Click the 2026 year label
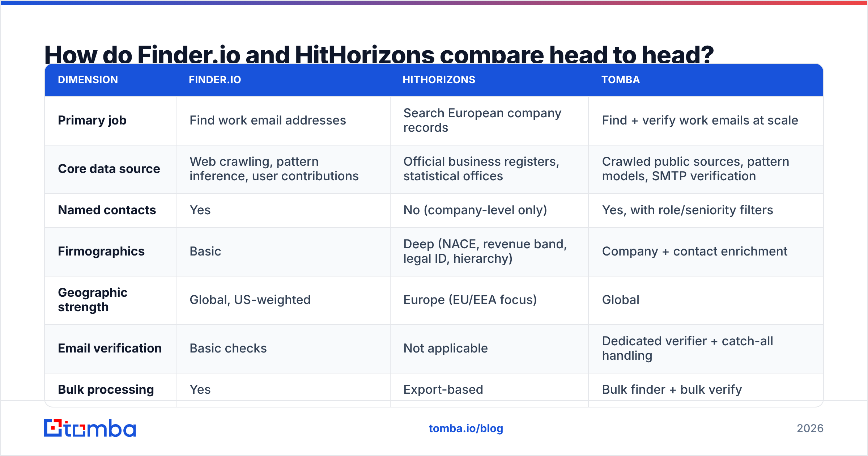 coord(810,428)
